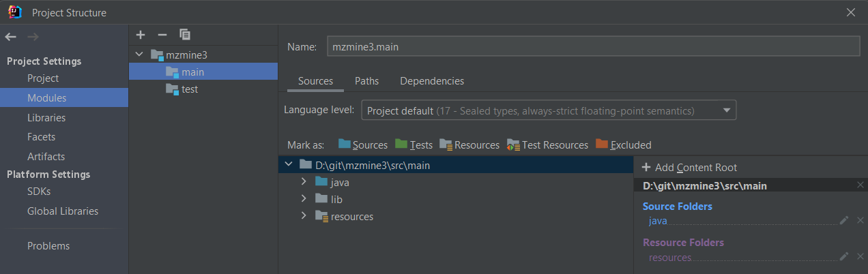The image size is (868, 274).
Task: Click the module Name text field
Action: [x=593, y=47]
